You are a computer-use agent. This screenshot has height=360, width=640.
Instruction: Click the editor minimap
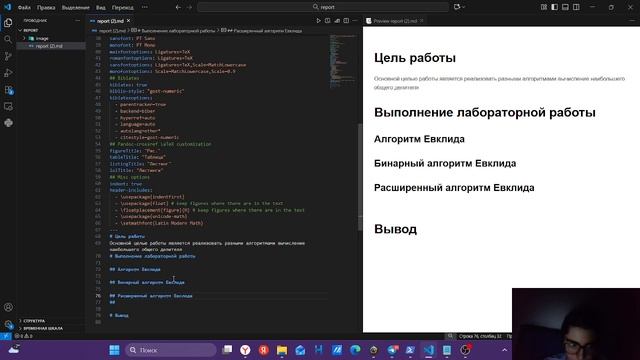[x=343, y=61]
